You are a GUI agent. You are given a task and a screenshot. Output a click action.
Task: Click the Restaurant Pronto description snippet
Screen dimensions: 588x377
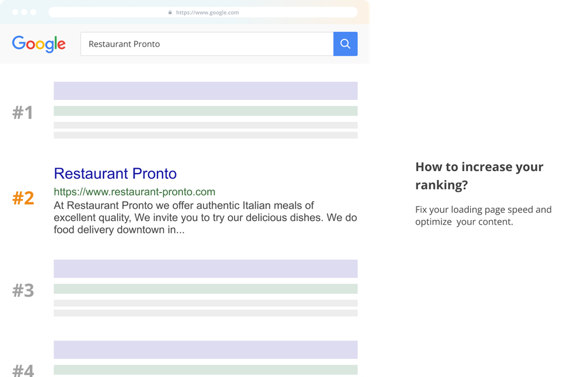[x=205, y=218]
